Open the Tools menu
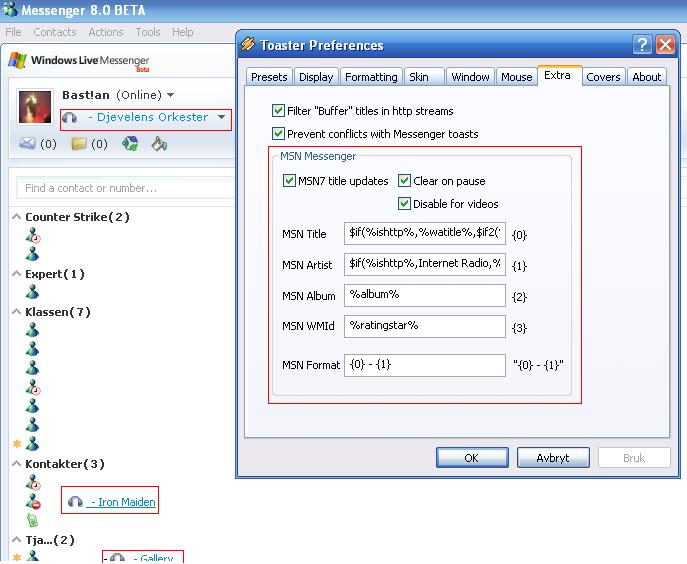This screenshot has width=687, height=564. (x=148, y=32)
